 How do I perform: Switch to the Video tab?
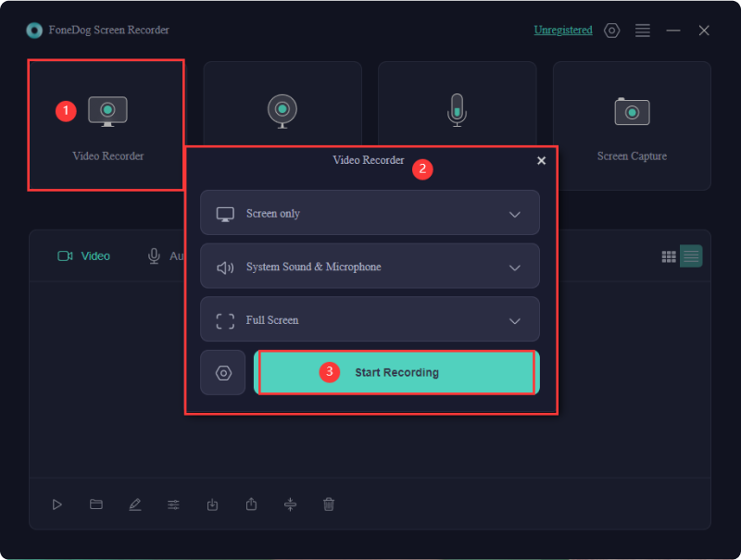click(x=83, y=255)
